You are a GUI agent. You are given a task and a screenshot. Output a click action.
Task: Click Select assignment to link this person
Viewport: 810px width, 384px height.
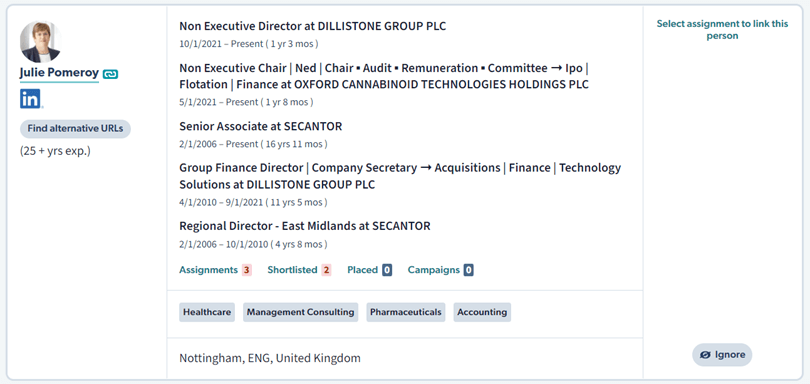(722, 30)
